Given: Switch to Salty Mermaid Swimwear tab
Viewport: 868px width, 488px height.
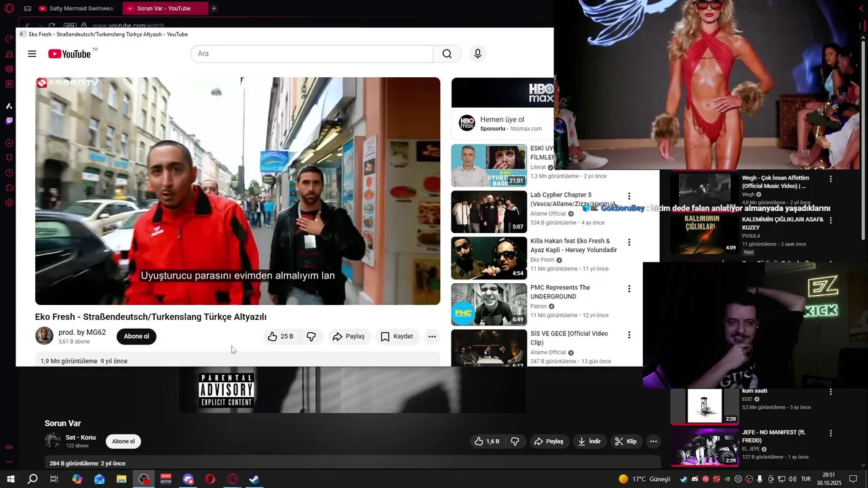Looking at the screenshot, I should [76, 9].
